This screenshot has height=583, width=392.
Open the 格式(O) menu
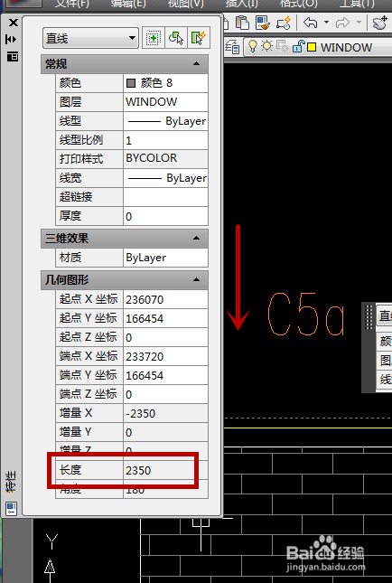pos(298,4)
